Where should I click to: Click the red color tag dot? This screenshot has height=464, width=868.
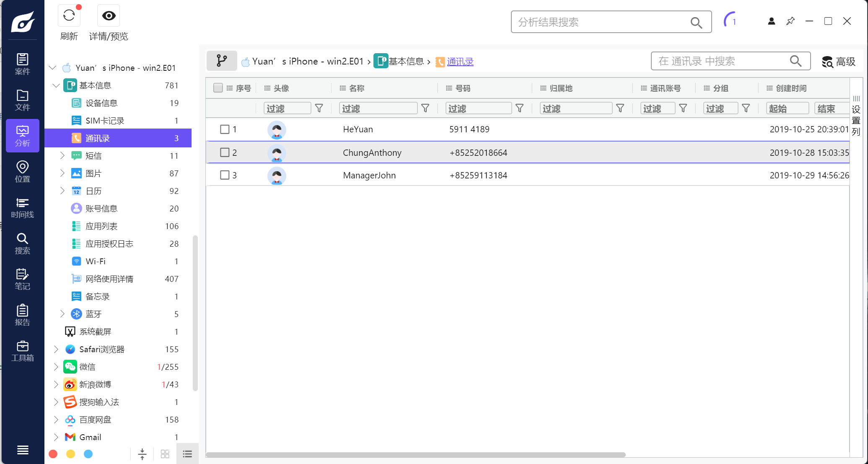53,454
